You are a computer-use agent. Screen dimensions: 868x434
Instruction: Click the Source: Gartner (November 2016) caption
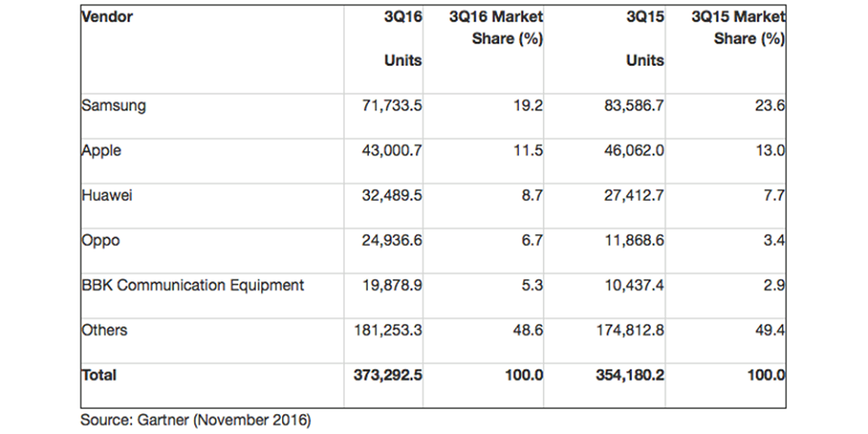(x=195, y=420)
